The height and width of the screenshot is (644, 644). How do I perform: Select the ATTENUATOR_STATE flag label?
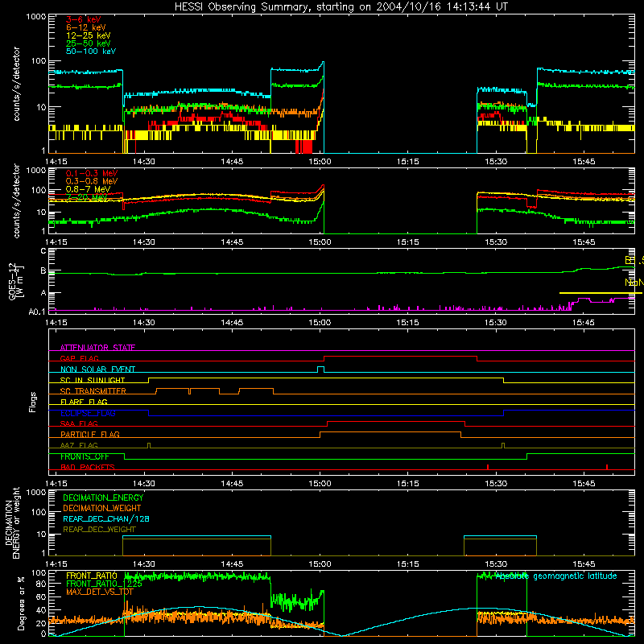[97, 348]
